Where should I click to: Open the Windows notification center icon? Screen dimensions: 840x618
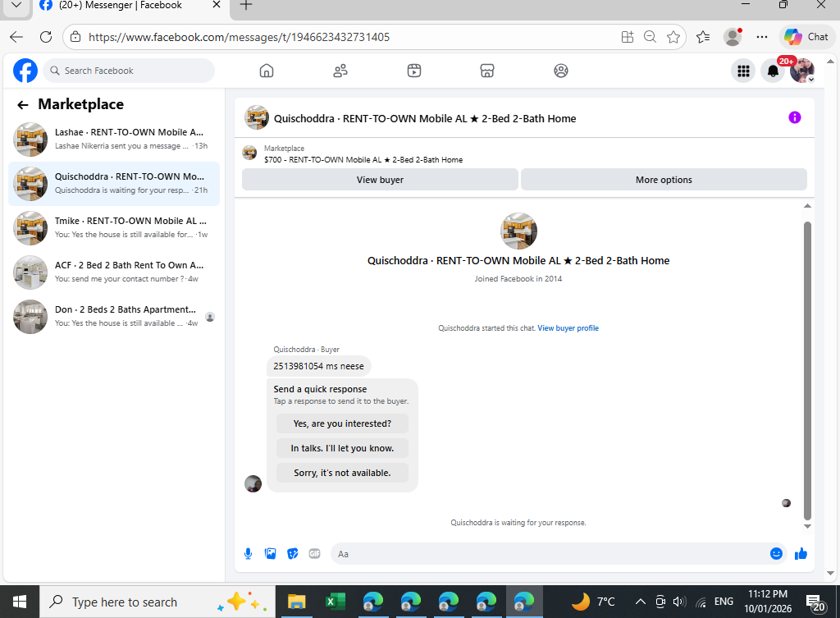(816, 602)
